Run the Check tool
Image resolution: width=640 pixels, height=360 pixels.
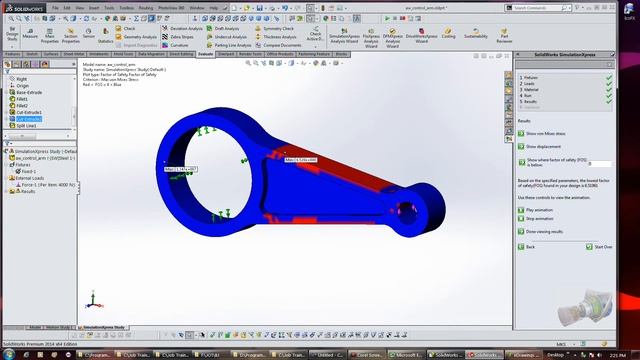coord(125,29)
